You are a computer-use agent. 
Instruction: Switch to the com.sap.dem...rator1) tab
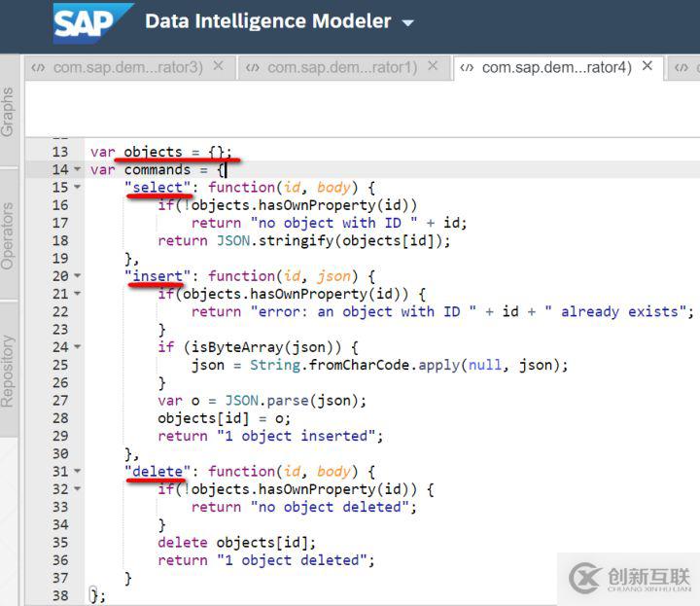coord(341,67)
